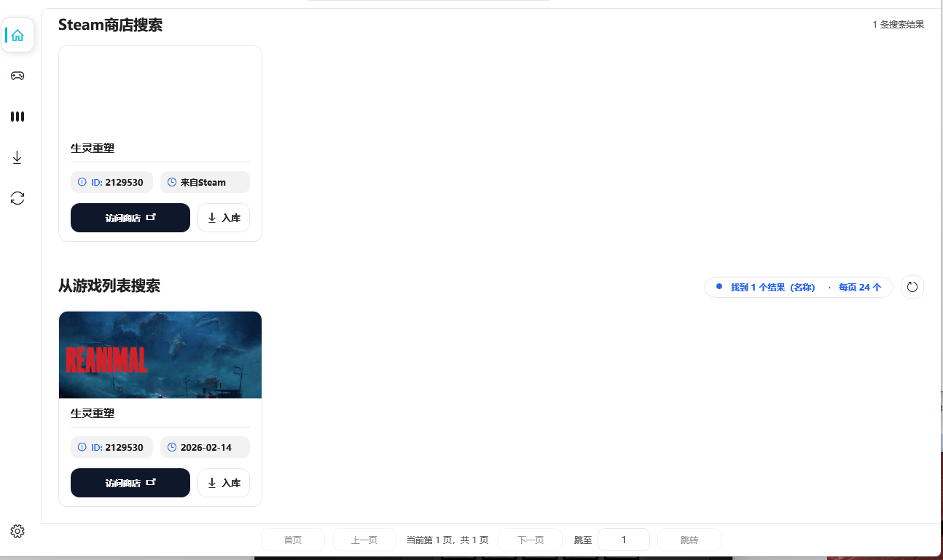Click 访问商店 in Steam商店搜索 card
Viewport: 943px width, 560px height.
pyautogui.click(x=130, y=218)
